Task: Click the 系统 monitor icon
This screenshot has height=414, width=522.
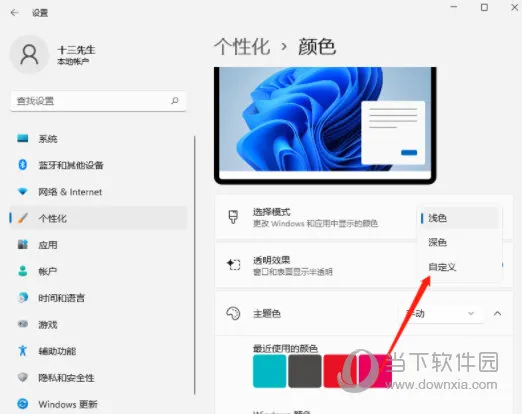Action: pyautogui.click(x=23, y=138)
